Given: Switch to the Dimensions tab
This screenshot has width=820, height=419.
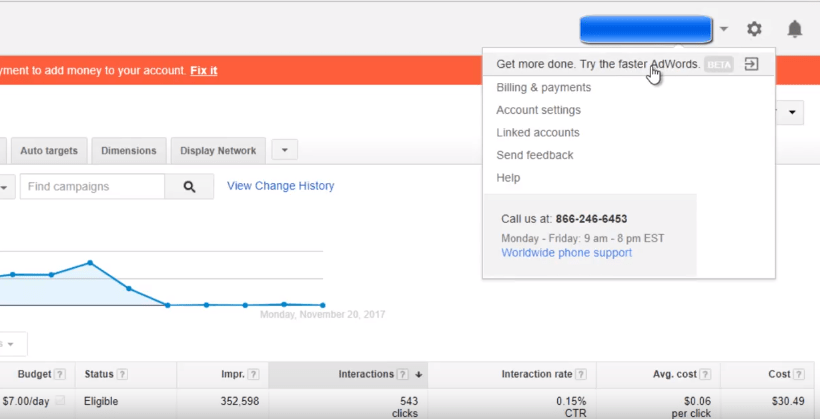Looking at the screenshot, I should [129, 151].
